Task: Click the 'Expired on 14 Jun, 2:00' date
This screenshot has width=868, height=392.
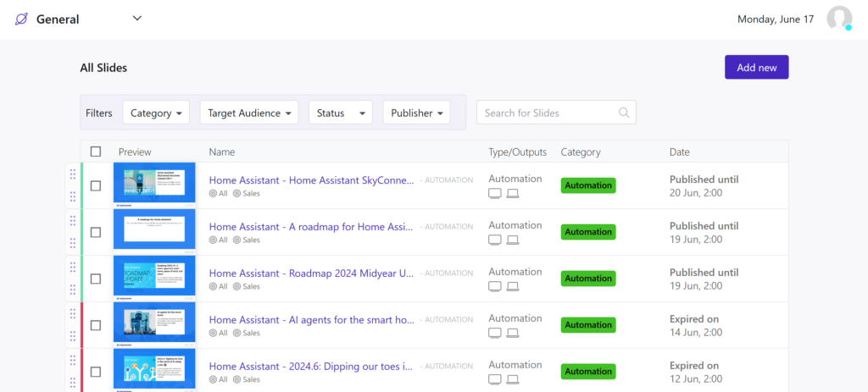Action: [696, 326]
